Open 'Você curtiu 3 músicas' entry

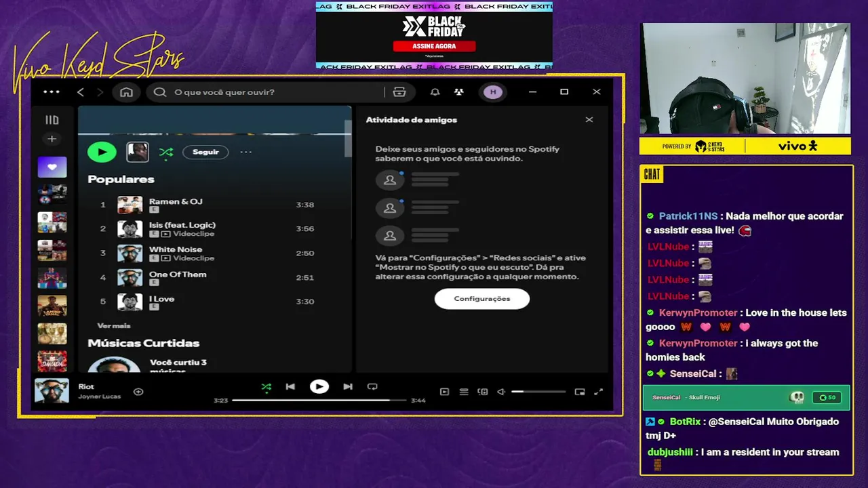[178, 367]
